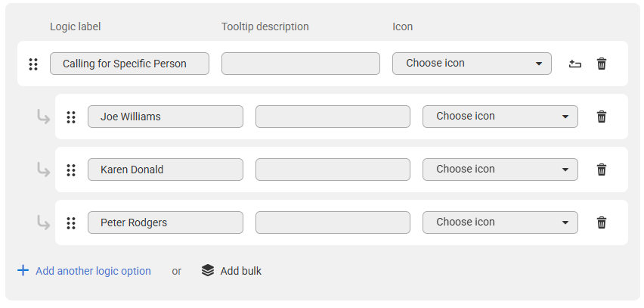This screenshot has width=644, height=308.
Task: Open Choose icon dropdown for Joe Williams
Action: pyautogui.click(x=500, y=117)
